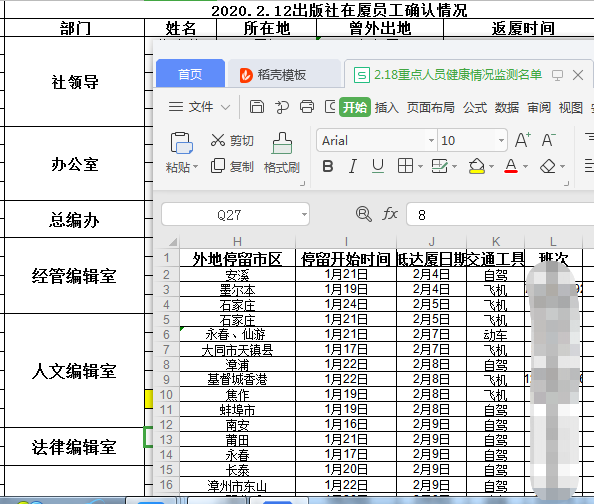The image size is (594, 504).
Task: Open the font size 10 dropdown
Action: pyautogui.click(x=501, y=141)
